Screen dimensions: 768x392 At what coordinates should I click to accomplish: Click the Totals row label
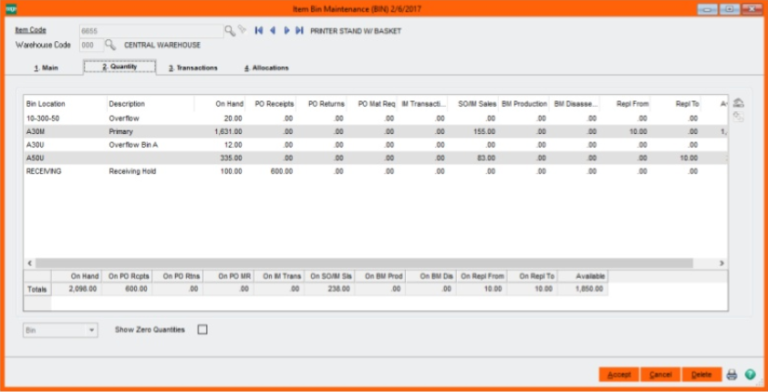click(x=37, y=289)
